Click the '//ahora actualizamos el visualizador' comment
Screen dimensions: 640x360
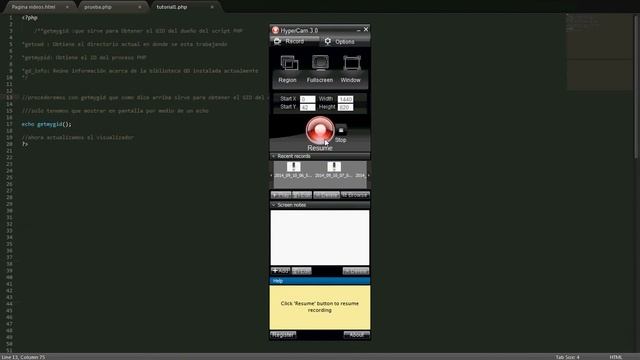click(78, 138)
